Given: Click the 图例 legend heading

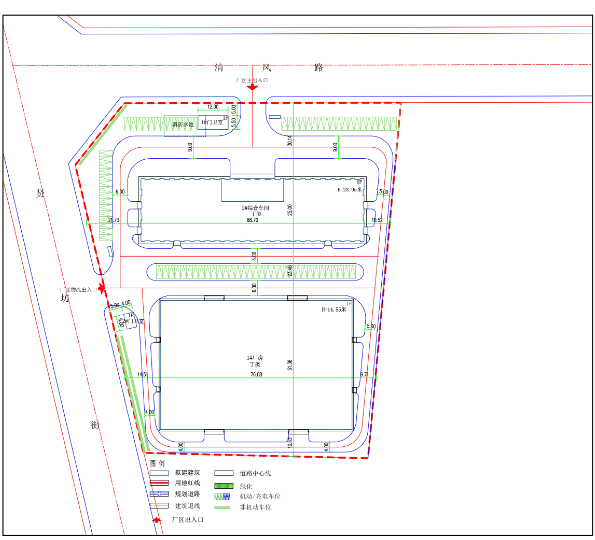Looking at the screenshot, I should [x=157, y=463].
